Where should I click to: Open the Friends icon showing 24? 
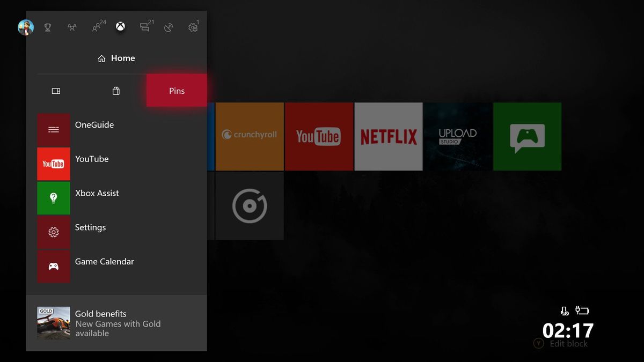point(97,27)
